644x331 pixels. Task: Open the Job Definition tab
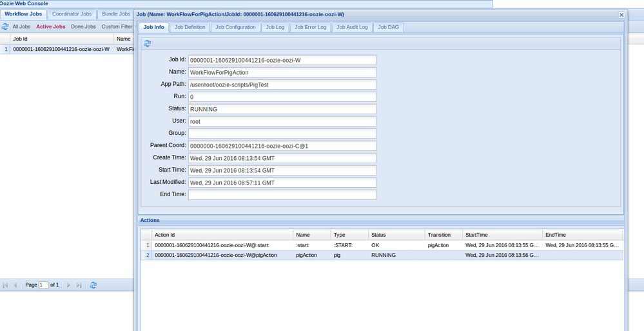[x=190, y=27]
